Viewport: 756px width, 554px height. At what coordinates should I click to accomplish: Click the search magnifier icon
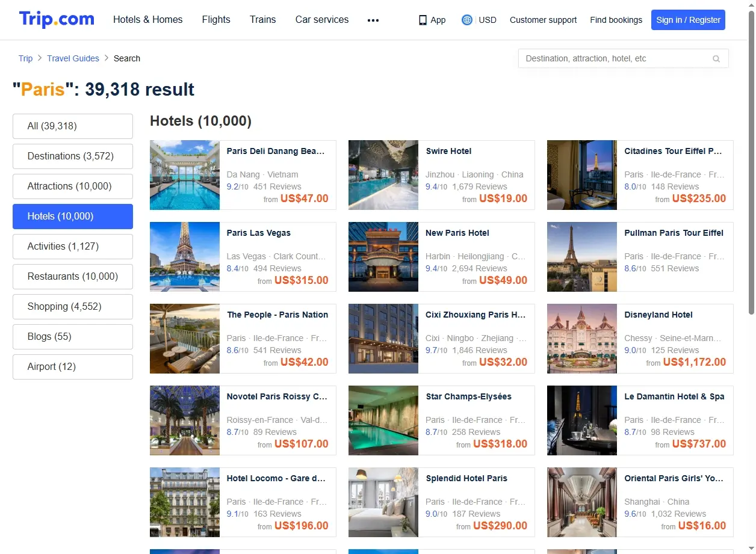tap(716, 59)
